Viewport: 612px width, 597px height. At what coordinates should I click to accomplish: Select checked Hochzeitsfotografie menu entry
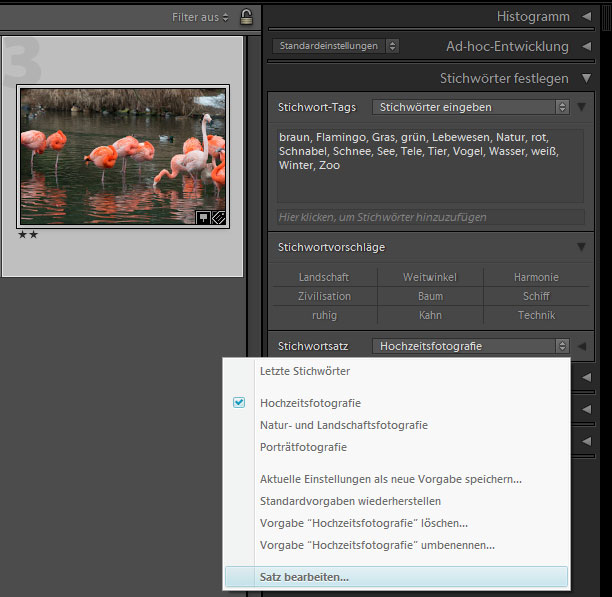[397, 403]
